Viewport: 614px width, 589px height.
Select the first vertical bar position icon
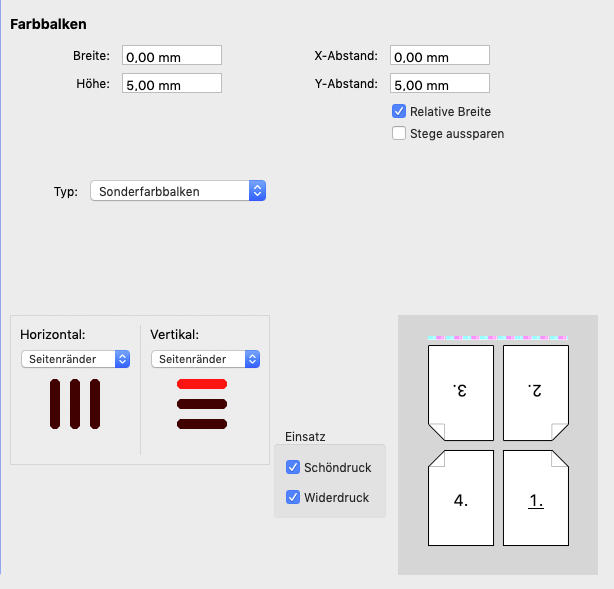tap(55, 404)
